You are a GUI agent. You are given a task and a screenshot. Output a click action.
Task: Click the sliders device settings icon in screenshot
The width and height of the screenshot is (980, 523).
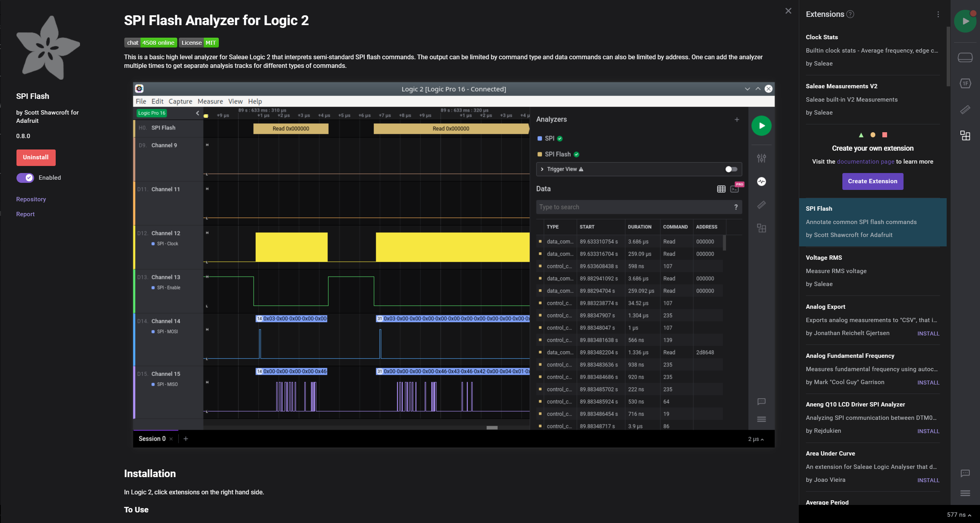coord(762,158)
